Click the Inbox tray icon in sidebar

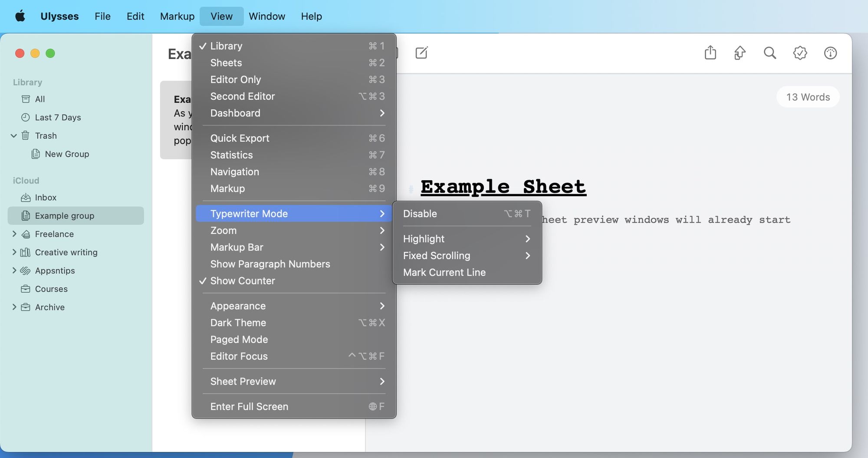(26, 198)
